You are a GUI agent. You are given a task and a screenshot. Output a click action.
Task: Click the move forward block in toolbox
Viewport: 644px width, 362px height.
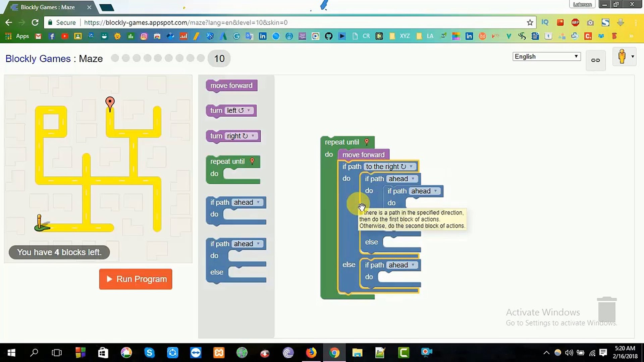(231, 85)
